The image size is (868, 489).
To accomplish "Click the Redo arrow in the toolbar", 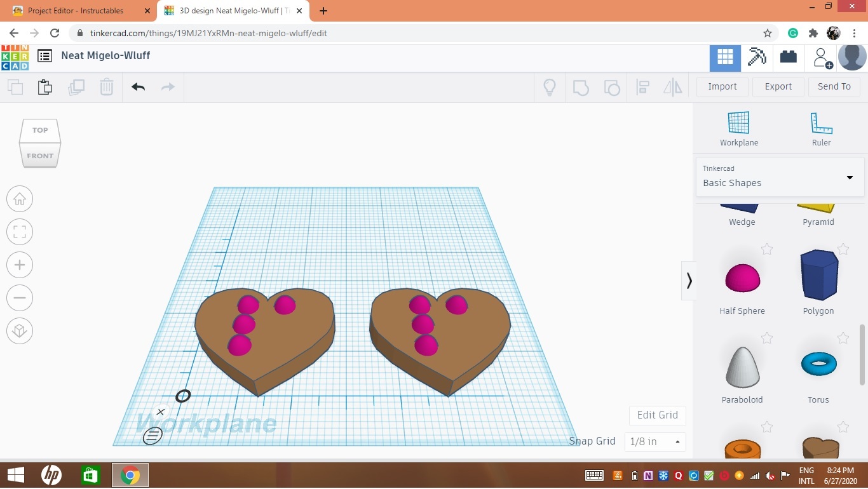I will (x=167, y=87).
